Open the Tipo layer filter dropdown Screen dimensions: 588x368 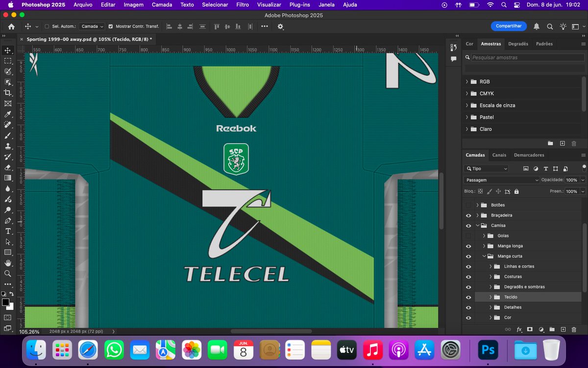tap(486, 168)
